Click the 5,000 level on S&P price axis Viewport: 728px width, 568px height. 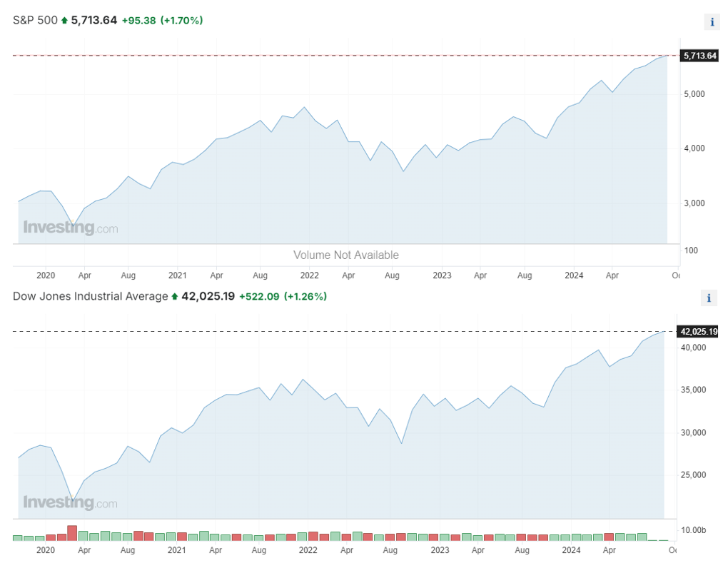pyautogui.click(x=694, y=94)
